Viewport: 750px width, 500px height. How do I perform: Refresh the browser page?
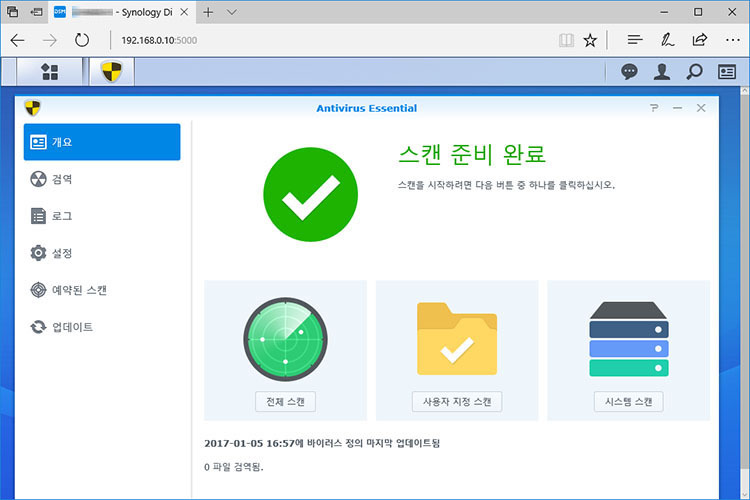[x=82, y=40]
